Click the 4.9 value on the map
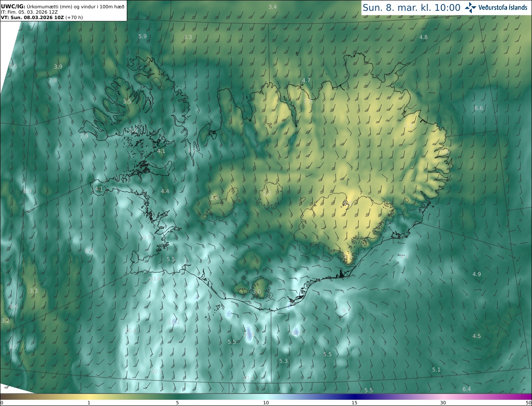The width and height of the screenshot is (532, 406). (x=477, y=274)
